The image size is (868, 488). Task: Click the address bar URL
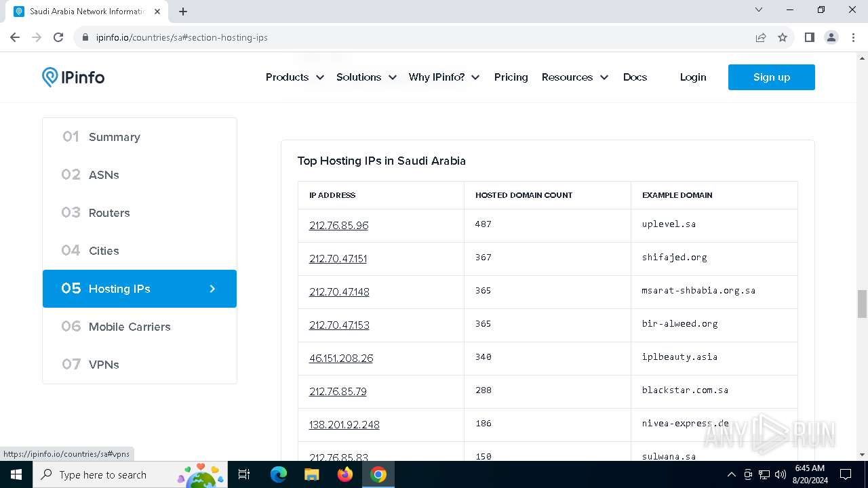click(182, 37)
